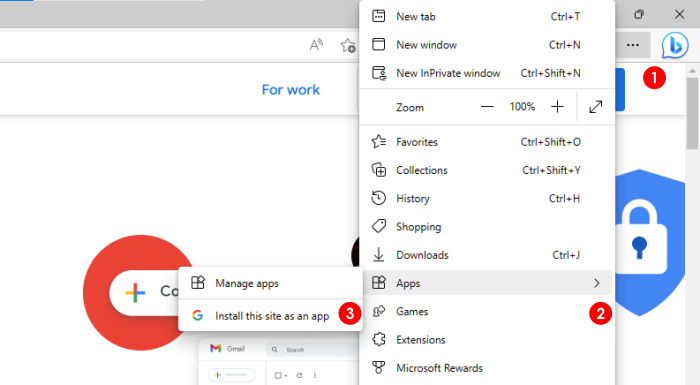700x385 pixels.
Task: Click the Ctrl+Shift+O shortcut text
Action: pyautogui.click(x=550, y=142)
